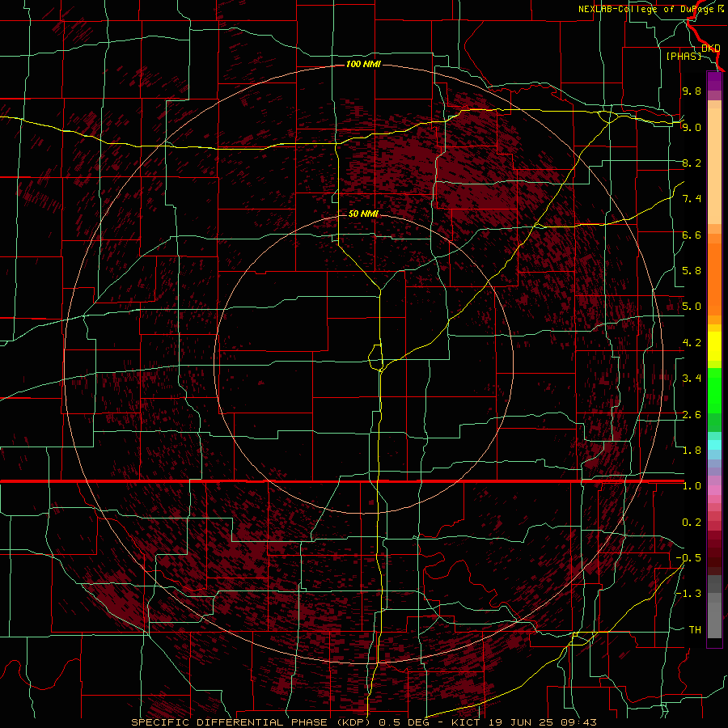Pick the pink color bar segment
This screenshot has width=728, height=728.
pyautogui.click(x=714, y=490)
